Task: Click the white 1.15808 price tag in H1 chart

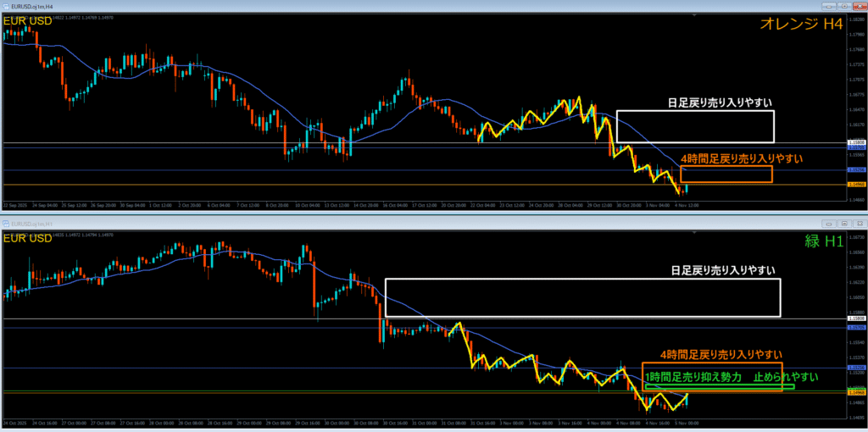Action: pos(856,318)
